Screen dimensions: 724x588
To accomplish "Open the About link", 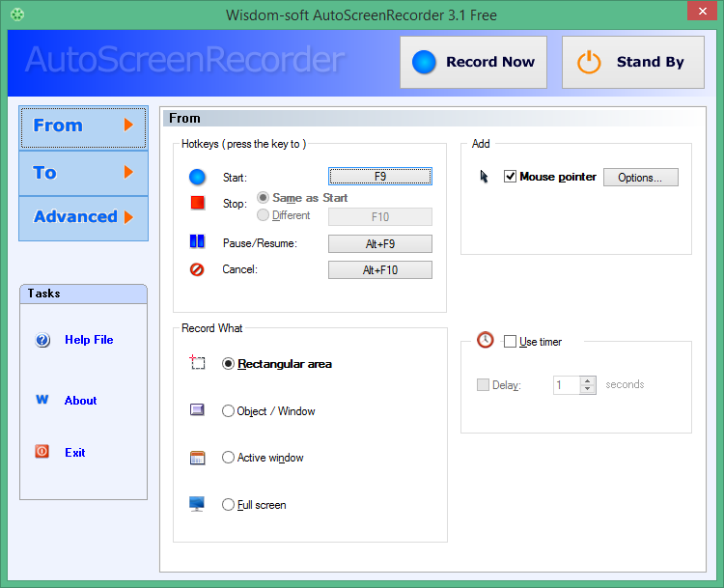I will 81,401.
